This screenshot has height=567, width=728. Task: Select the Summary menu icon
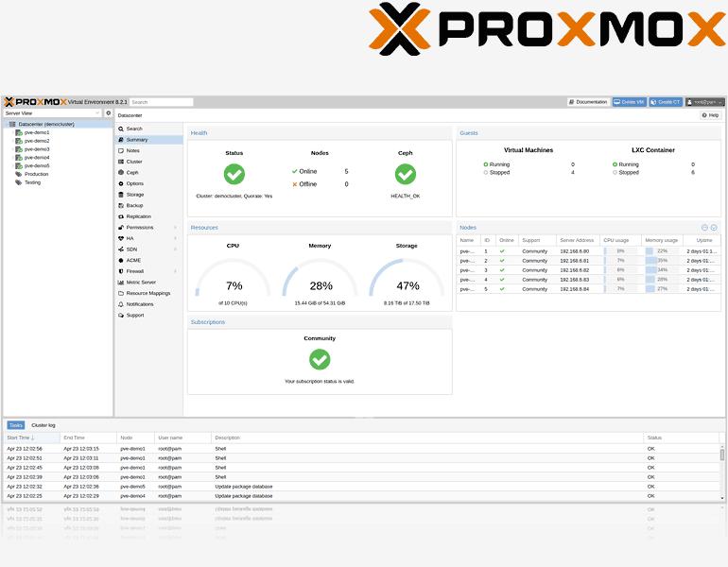click(121, 140)
